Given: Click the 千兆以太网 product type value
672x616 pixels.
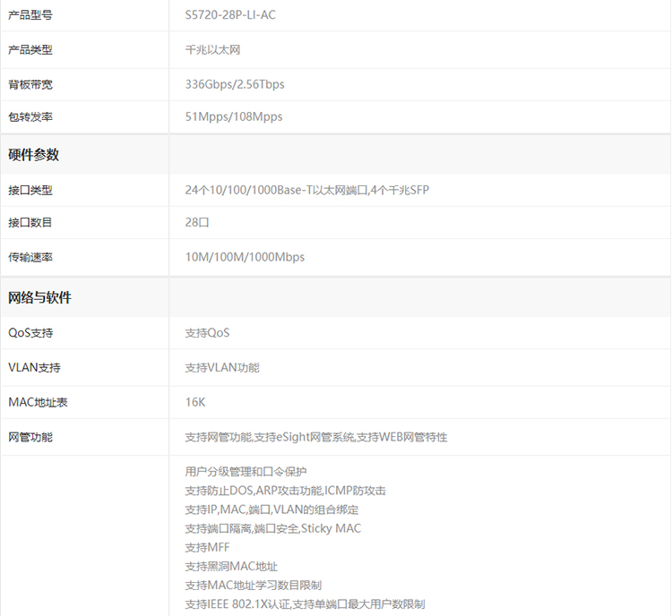Looking at the screenshot, I should [212, 50].
